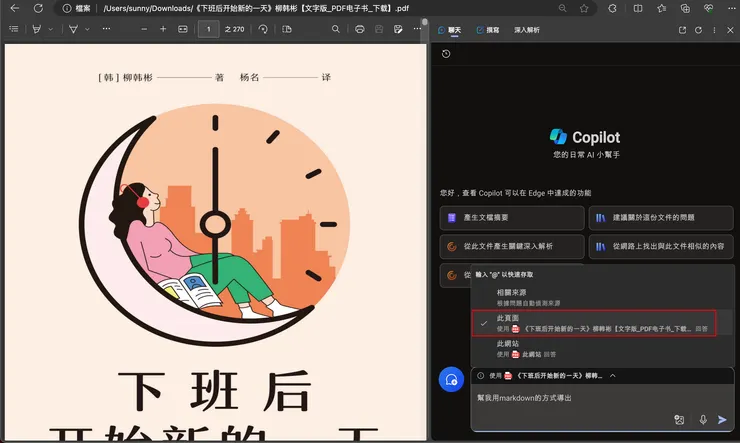Viewport: 740px width, 443px height.
Task: Click the 從此文件產生關鍵深入解析 suggestion
Action: point(512,246)
